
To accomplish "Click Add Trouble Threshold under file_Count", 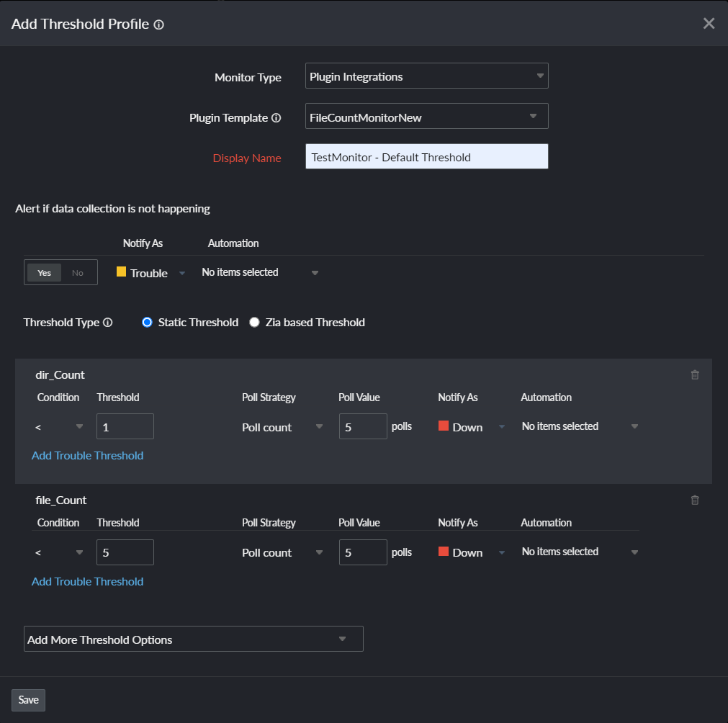I will (87, 582).
